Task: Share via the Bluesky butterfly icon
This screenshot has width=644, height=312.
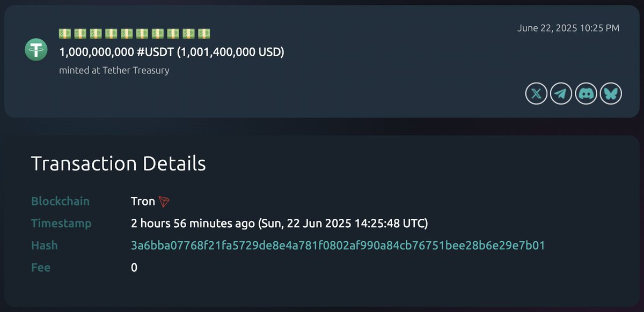Action: point(610,94)
